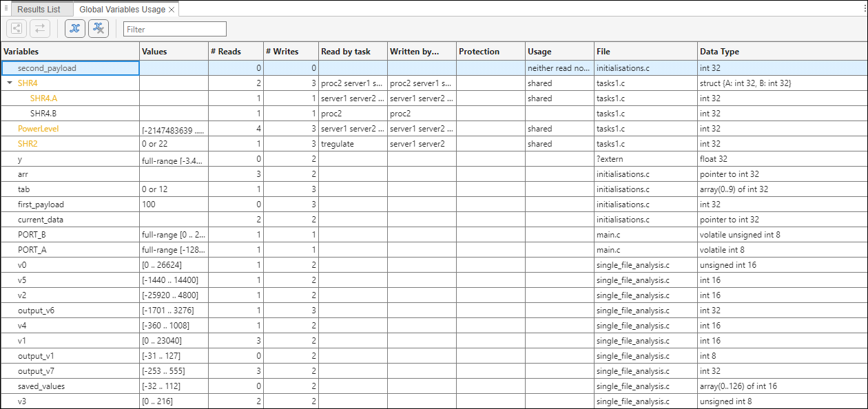868x409 pixels.
Task: Click the show access graph icon
Action: pyautogui.click(x=17, y=28)
